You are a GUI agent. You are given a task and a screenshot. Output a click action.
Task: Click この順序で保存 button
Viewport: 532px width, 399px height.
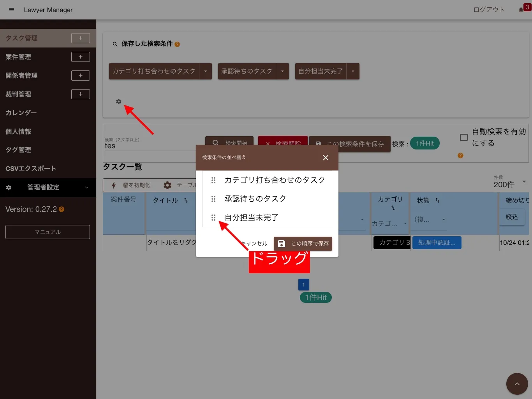click(303, 244)
